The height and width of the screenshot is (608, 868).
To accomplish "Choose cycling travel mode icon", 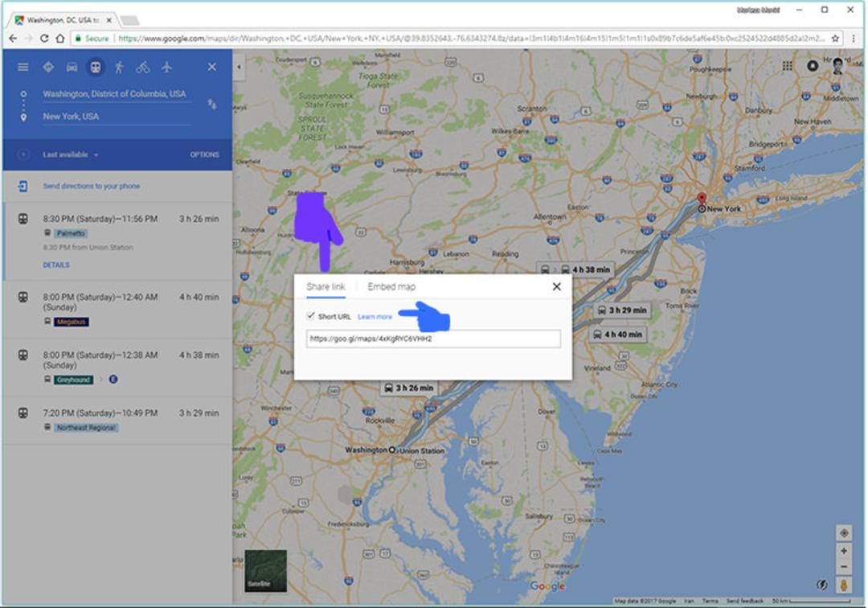I will click(x=143, y=67).
